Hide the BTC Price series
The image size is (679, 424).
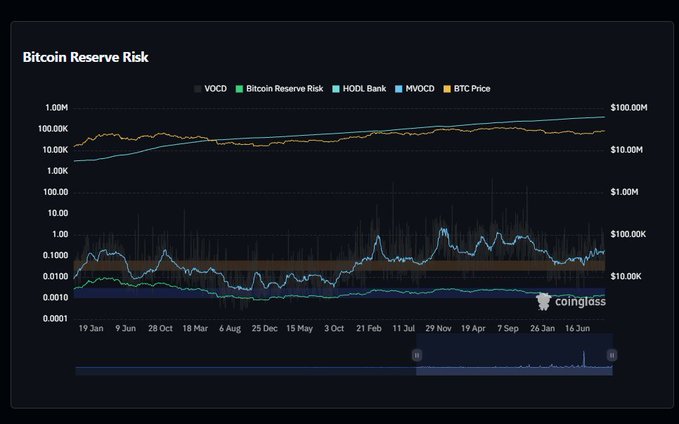click(x=467, y=89)
